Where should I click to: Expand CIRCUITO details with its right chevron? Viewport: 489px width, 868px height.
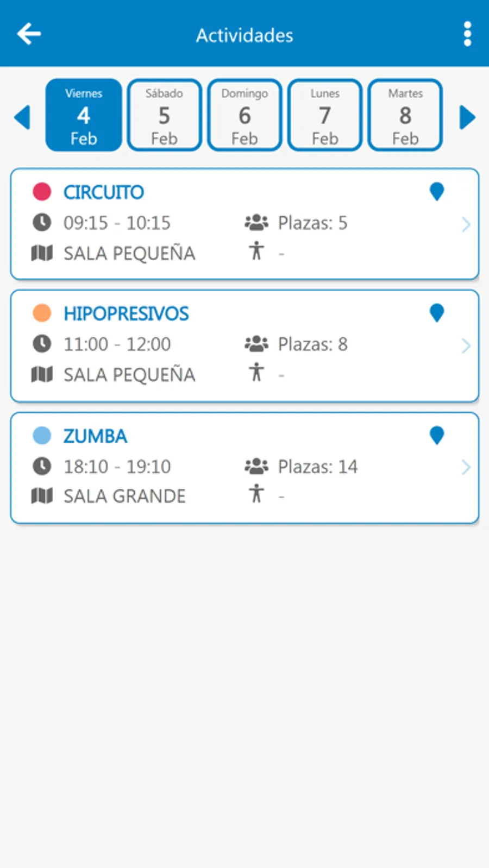point(466,224)
